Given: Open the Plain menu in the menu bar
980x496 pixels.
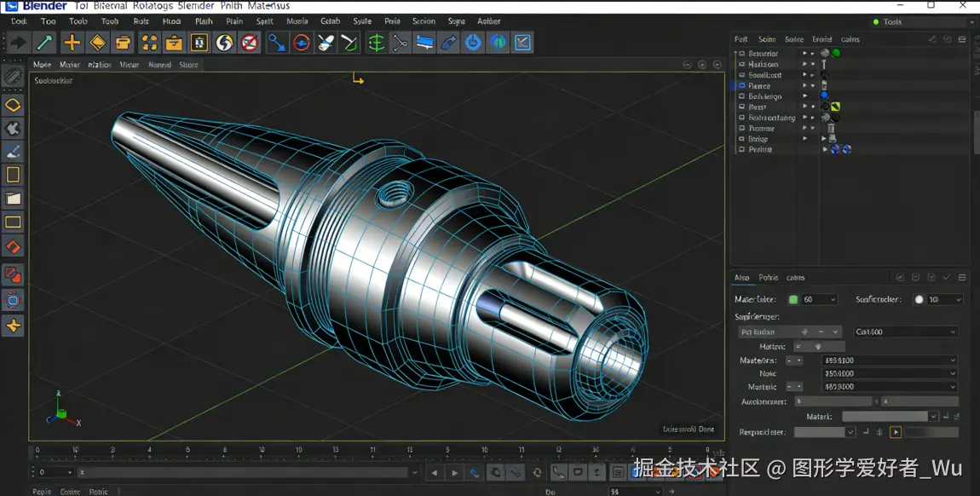Looking at the screenshot, I should tap(234, 21).
